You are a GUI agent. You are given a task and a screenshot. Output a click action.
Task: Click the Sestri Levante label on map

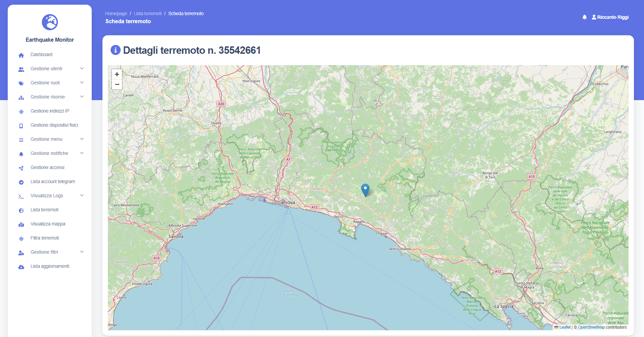pyautogui.click(x=399, y=249)
